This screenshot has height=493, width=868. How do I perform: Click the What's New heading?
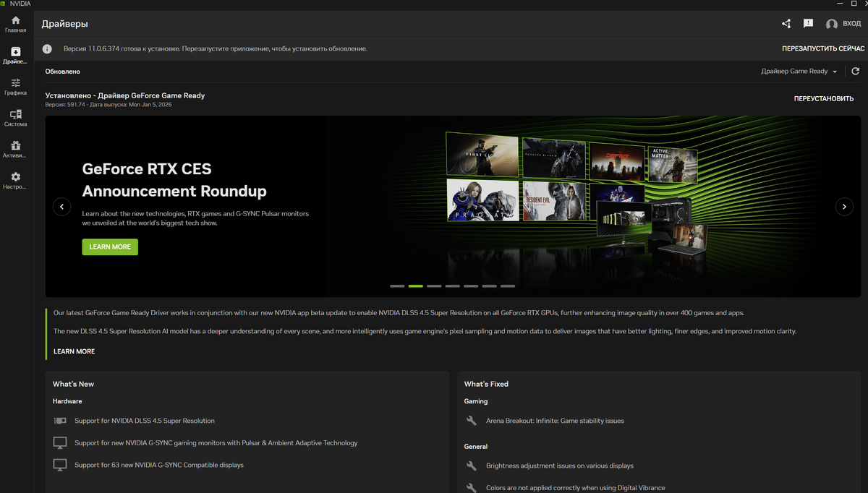[x=73, y=384]
